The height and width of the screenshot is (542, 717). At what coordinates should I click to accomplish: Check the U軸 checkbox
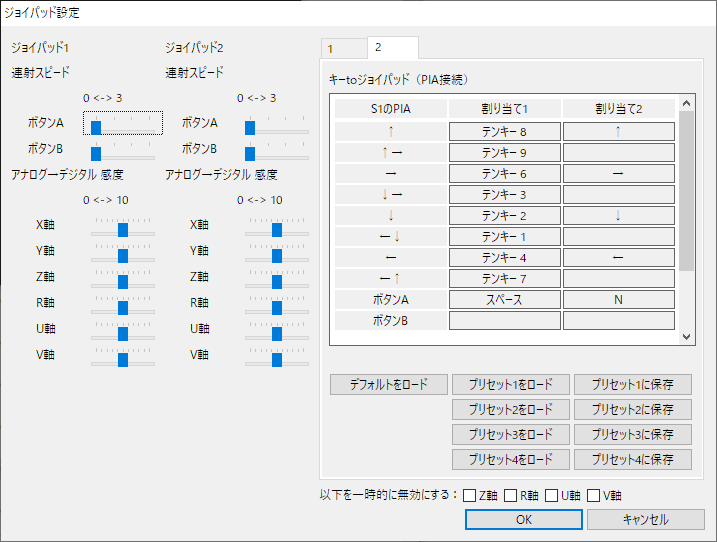tap(551, 495)
